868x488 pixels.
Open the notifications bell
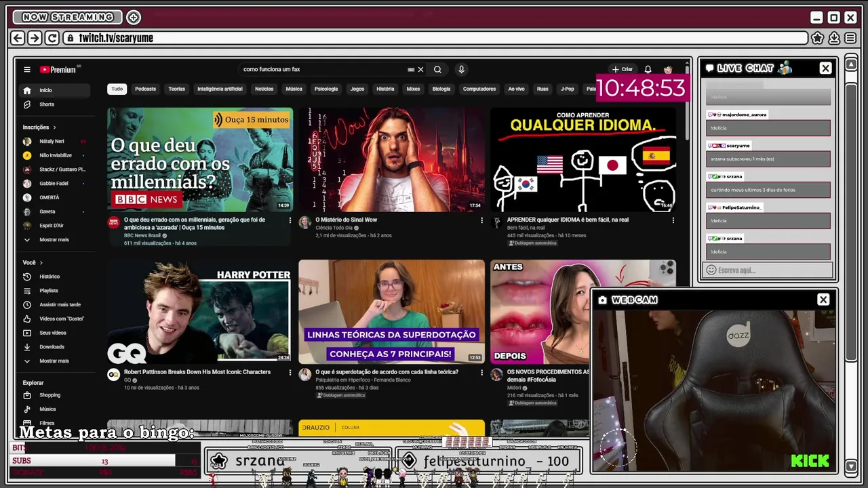(x=648, y=69)
